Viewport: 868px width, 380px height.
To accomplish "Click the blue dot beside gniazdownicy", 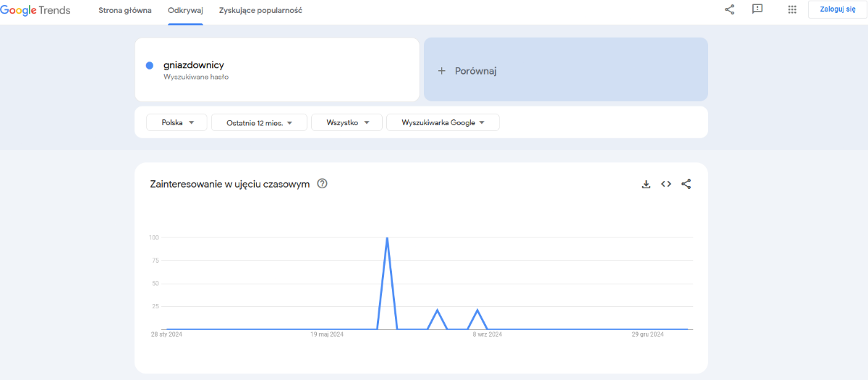I will tap(150, 65).
